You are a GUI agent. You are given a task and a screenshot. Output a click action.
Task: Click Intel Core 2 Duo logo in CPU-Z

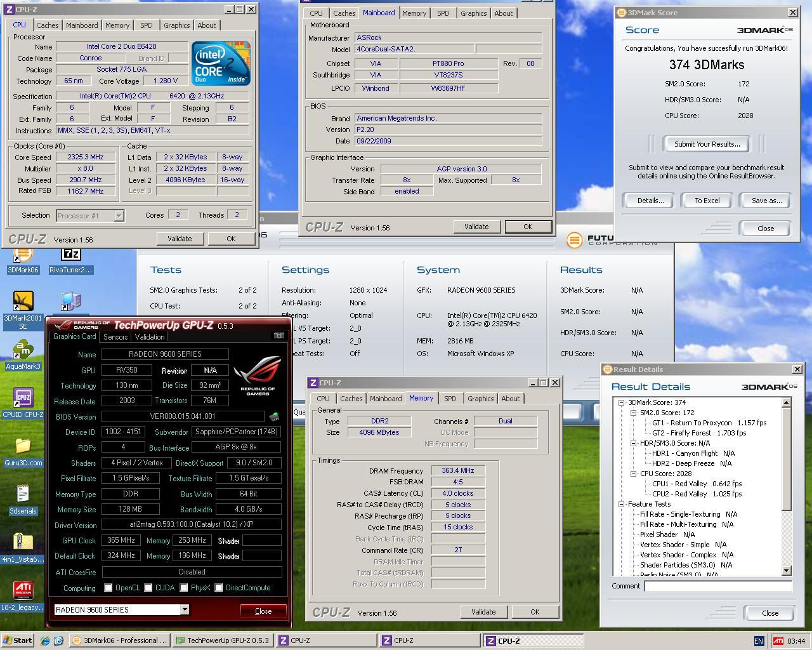coord(221,63)
